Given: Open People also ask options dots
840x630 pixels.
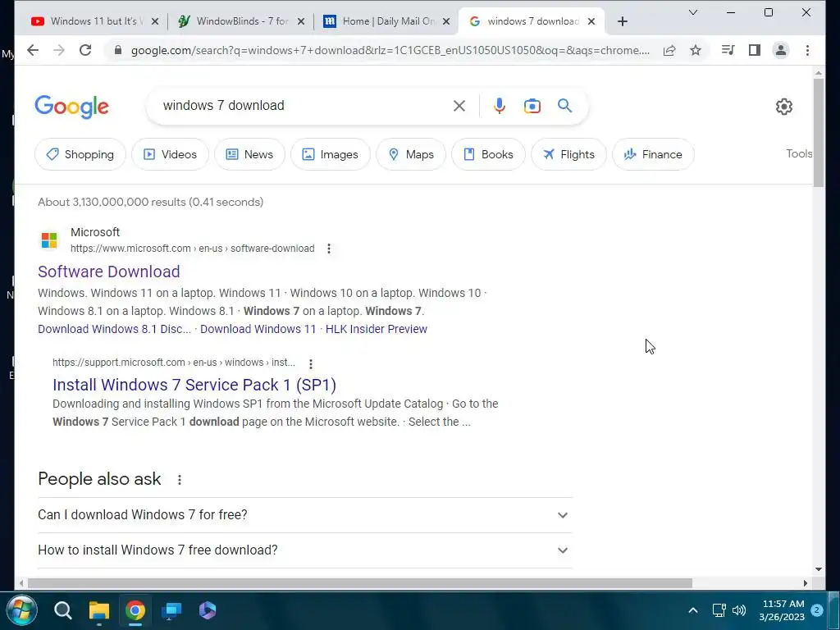Looking at the screenshot, I should pos(180,480).
